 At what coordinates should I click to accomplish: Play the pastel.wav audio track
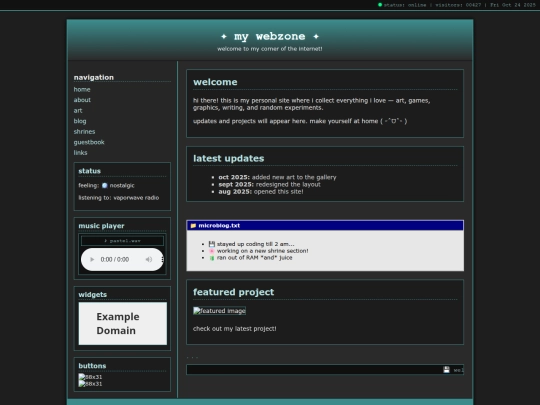92,259
